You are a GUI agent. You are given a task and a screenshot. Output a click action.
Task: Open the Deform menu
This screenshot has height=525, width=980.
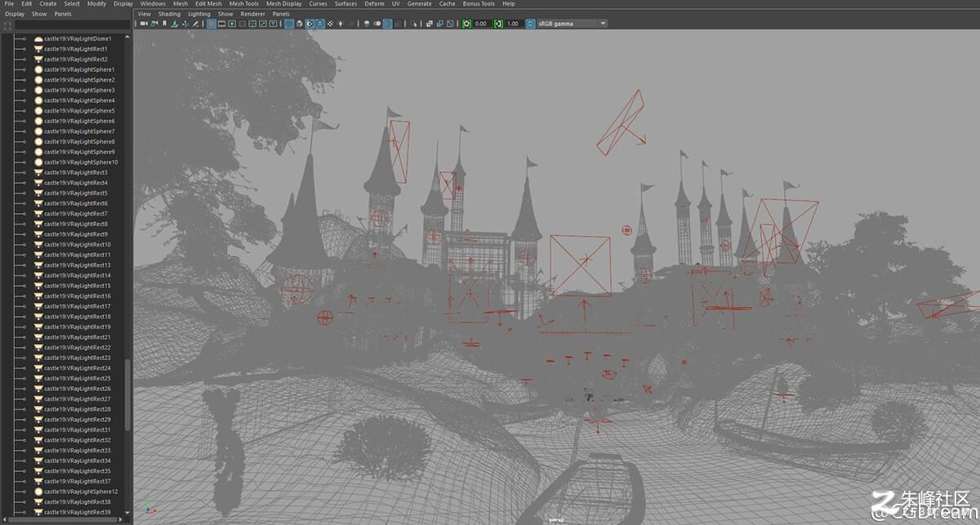click(x=374, y=4)
